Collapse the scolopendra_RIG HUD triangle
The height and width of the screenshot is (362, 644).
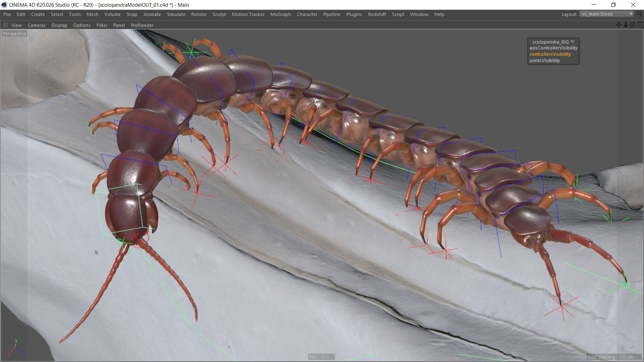point(572,42)
